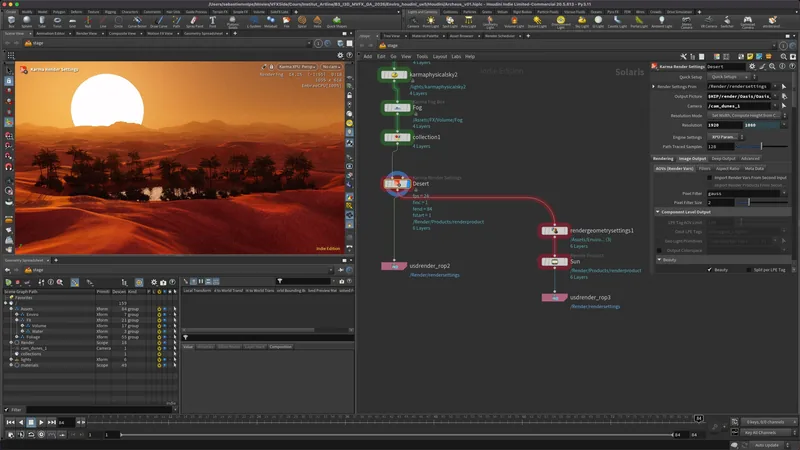Open the Deep Output parameter tab
The height and width of the screenshot is (450, 800).
pos(723,159)
